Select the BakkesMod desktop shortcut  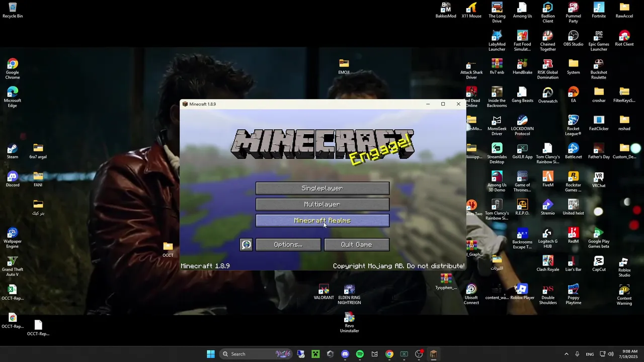[446, 11]
